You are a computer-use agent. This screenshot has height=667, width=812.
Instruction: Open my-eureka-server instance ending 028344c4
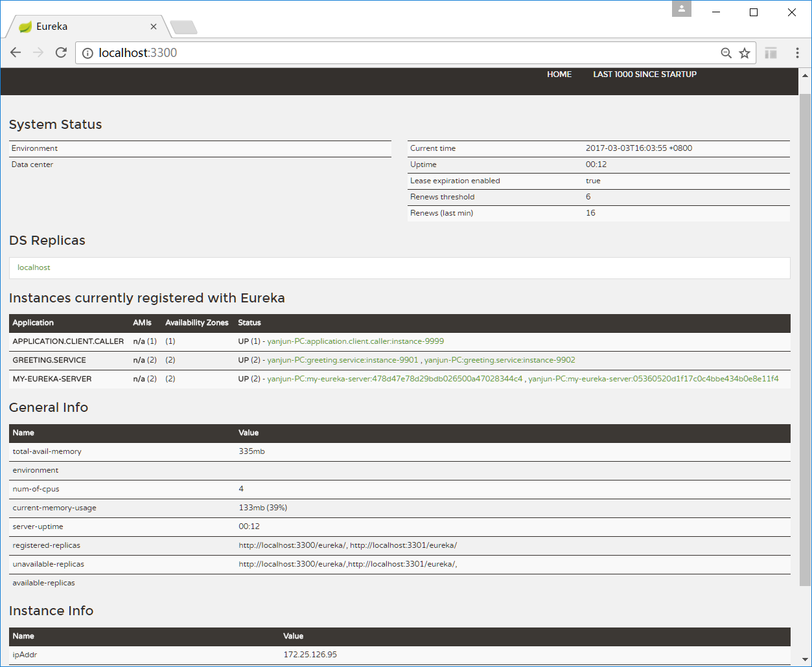[395, 379]
